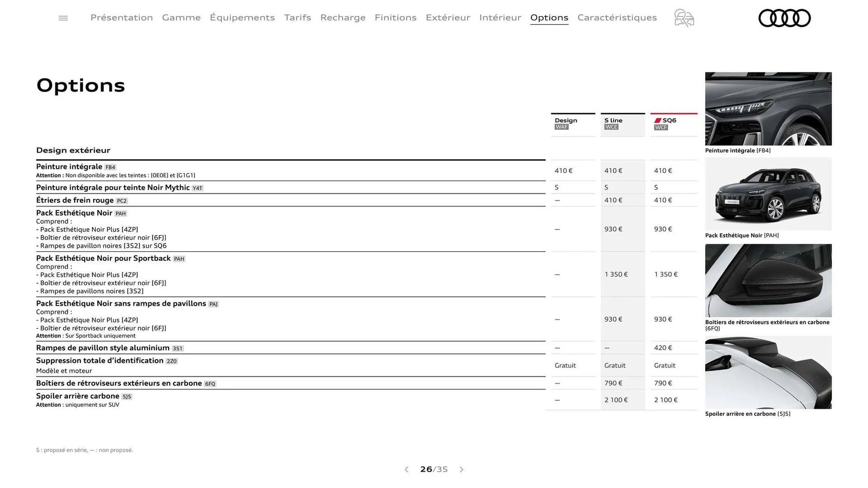Select the Peinture intégrale option for Design
Screen dimensions: 868x488
[x=564, y=170]
